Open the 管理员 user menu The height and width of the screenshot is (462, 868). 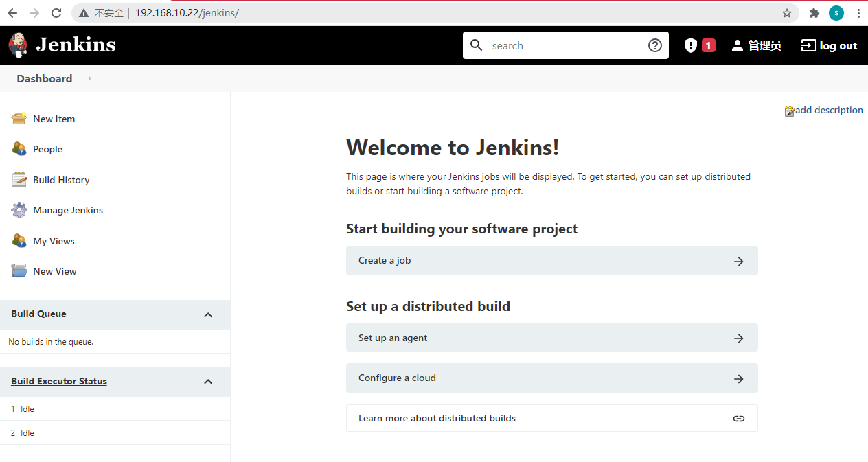756,45
